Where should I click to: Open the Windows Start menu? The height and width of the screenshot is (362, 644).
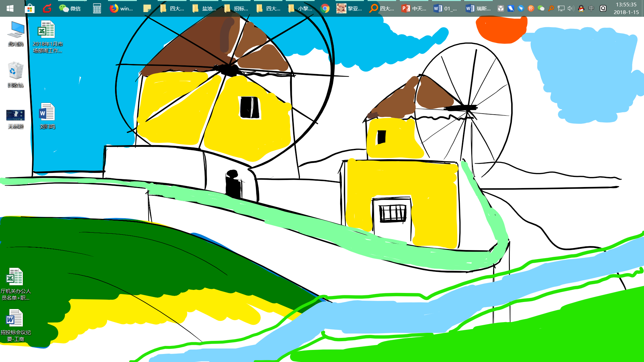10,8
